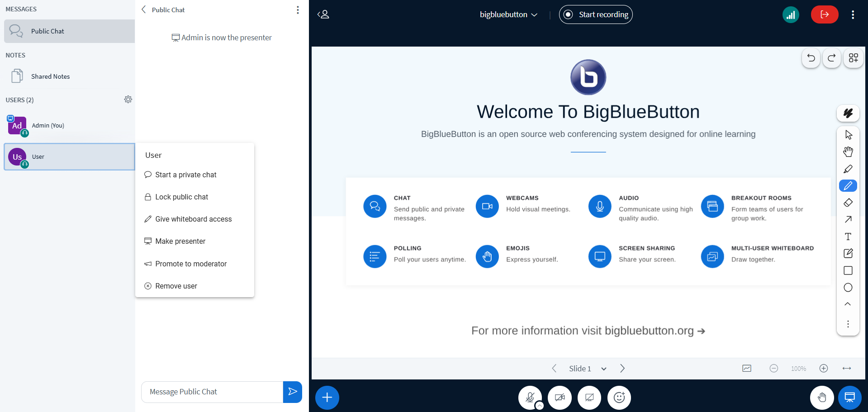Open Public Chat options three dots

pyautogui.click(x=298, y=10)
